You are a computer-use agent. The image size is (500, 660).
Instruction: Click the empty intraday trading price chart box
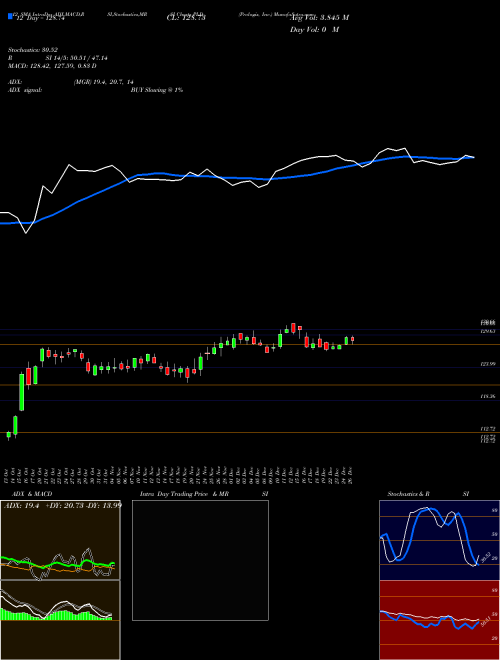click(x=200, y=560)
